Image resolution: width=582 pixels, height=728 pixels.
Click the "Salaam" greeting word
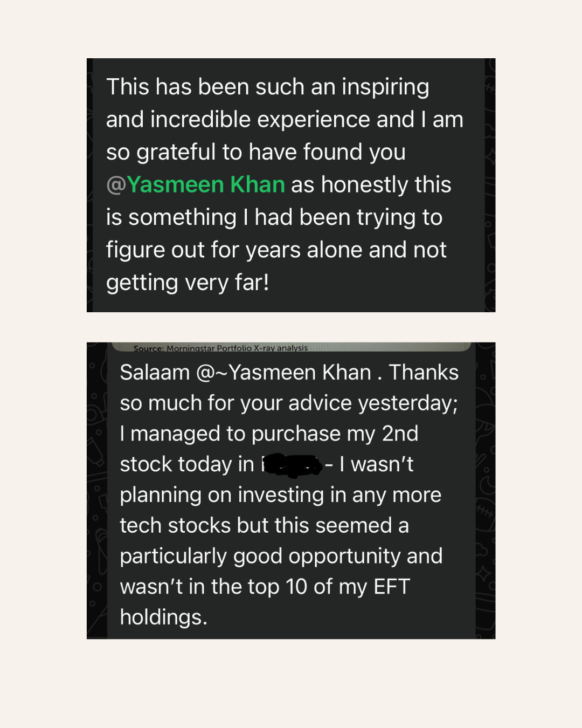pos(155,373)
